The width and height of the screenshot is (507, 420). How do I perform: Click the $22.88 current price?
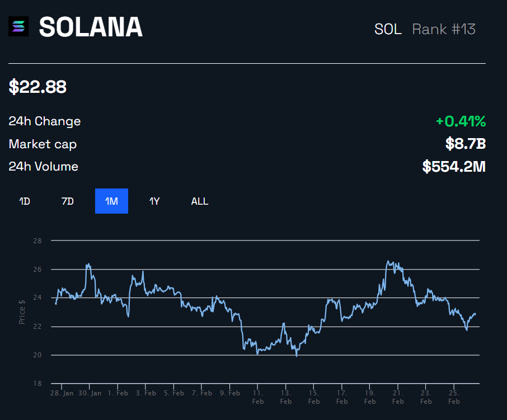pyautogui.click(x=37, y=87)
